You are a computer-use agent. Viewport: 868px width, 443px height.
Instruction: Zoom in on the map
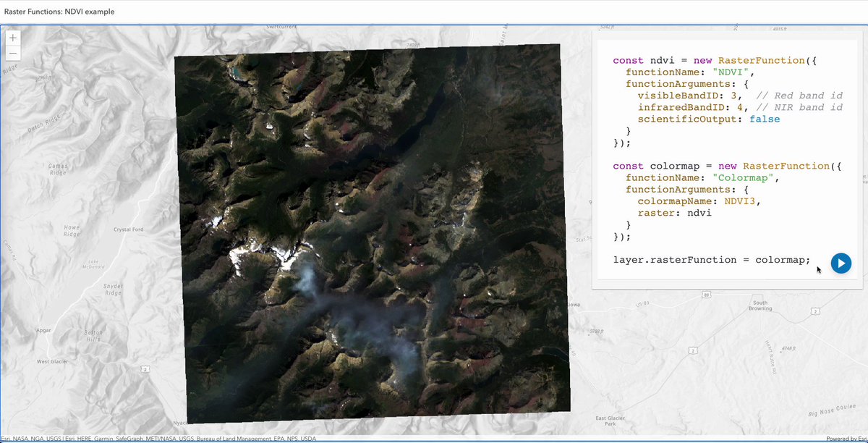13,37
